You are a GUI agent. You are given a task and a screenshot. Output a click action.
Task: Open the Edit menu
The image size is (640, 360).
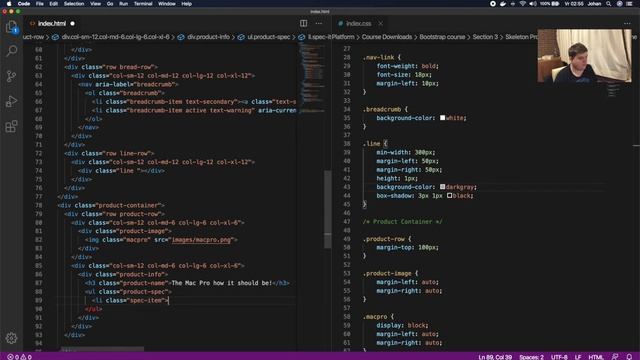tap(53, 4)
